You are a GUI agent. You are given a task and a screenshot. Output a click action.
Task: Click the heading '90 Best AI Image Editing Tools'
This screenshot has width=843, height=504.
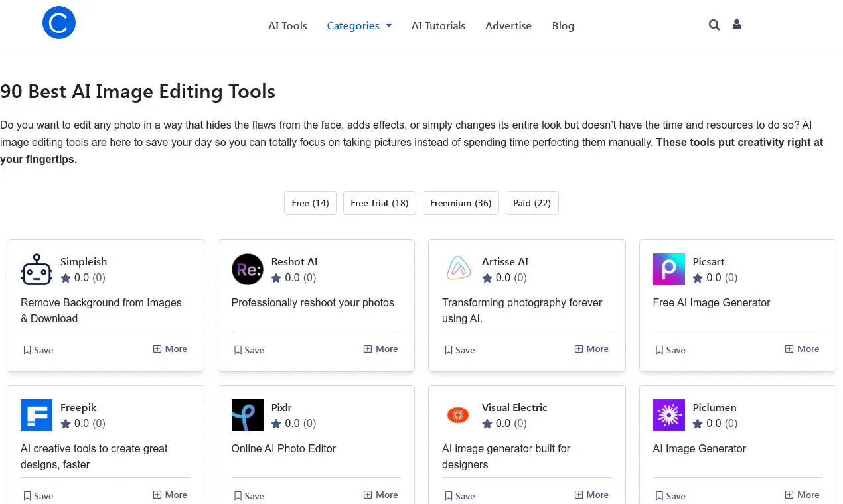pyautogui.click(x=138, y=92)
